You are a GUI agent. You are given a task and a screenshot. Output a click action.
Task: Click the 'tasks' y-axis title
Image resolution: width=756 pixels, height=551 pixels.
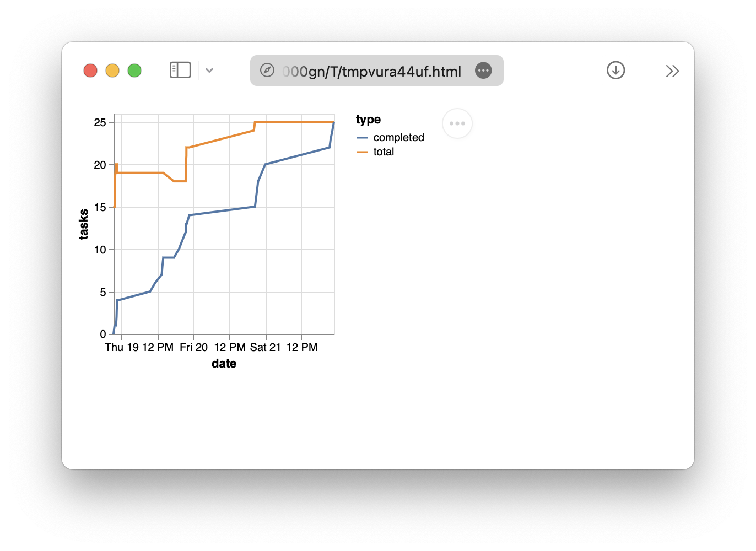(x=84, y=224)
